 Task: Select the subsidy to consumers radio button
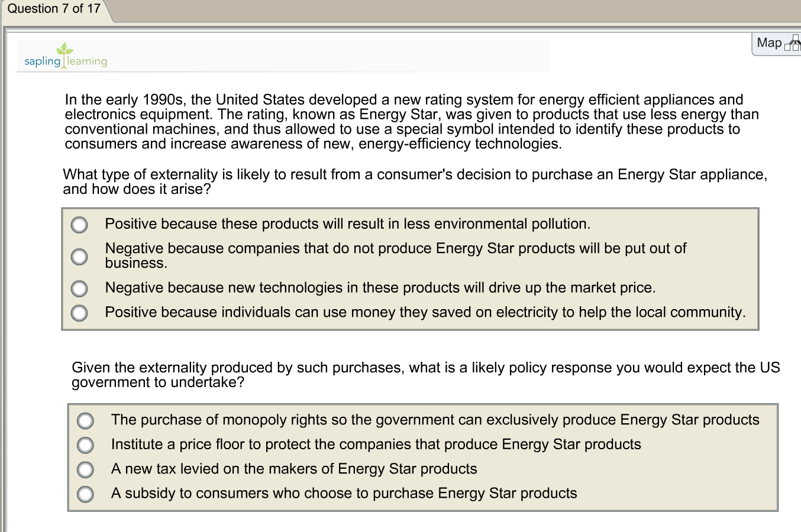85,494
